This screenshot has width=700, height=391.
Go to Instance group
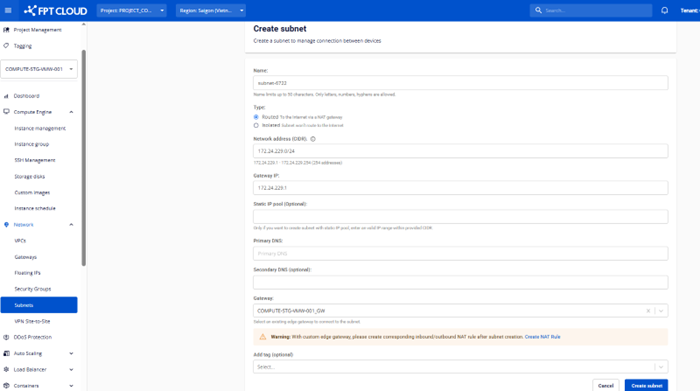click(32, 144)
